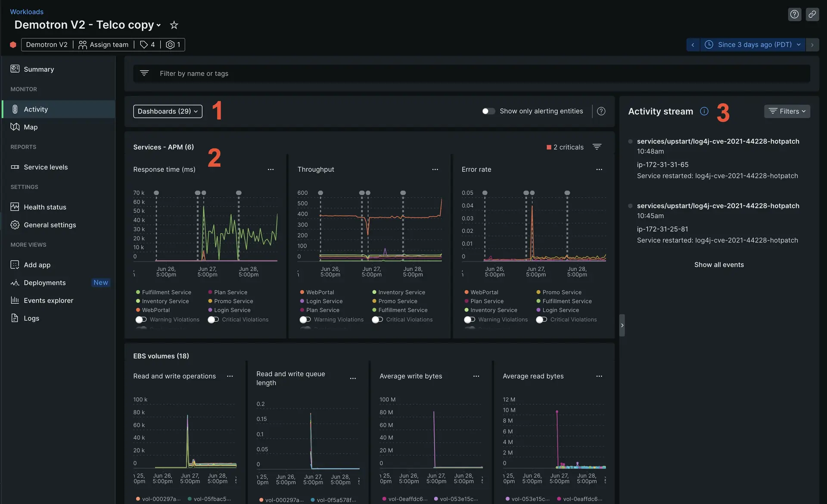
Task: Expand the Since 3 days ago time picker
Action: tap(754, 44)
